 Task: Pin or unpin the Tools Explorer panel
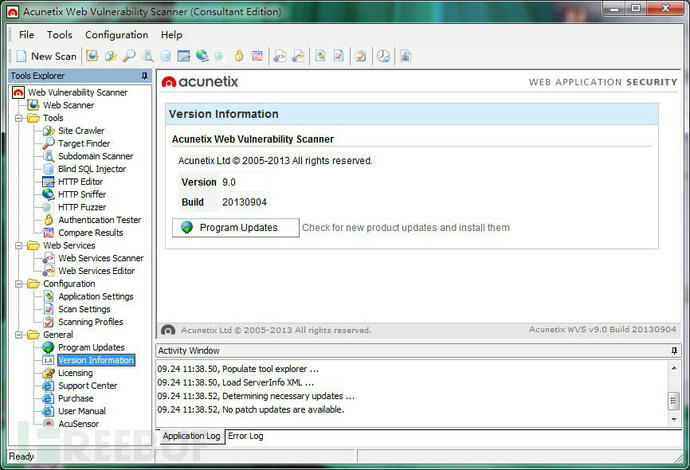click(144, 76)
